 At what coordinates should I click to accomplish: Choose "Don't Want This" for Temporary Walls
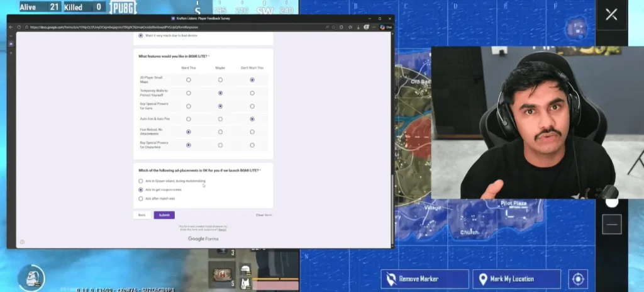(252, 93)
